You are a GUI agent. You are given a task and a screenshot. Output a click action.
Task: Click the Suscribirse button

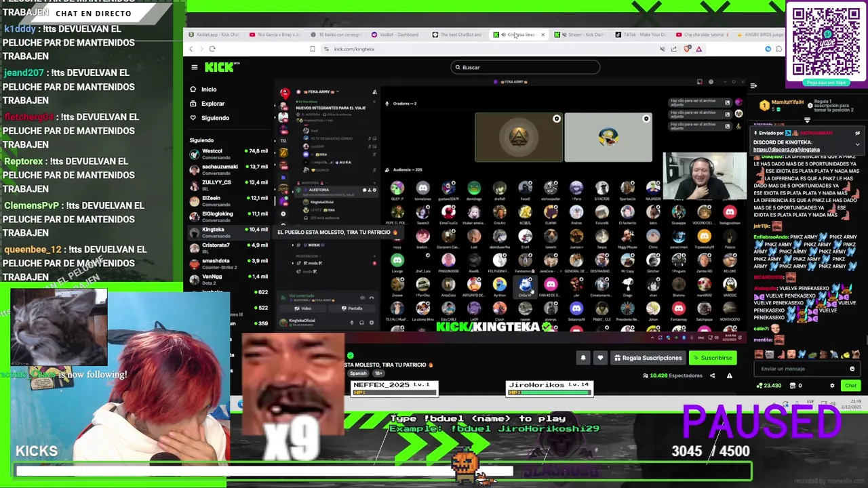[x=712, y=358]
